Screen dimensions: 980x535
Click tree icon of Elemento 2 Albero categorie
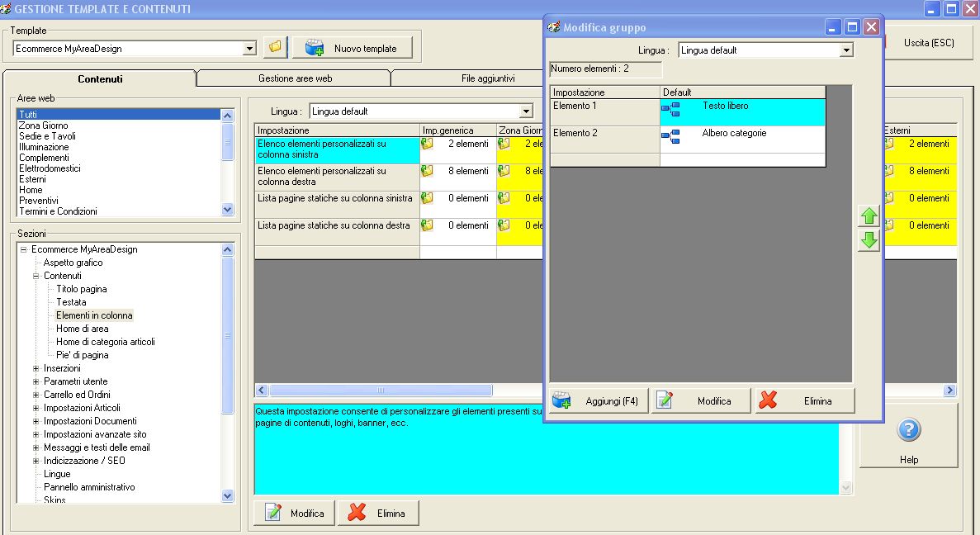(670, 136)
